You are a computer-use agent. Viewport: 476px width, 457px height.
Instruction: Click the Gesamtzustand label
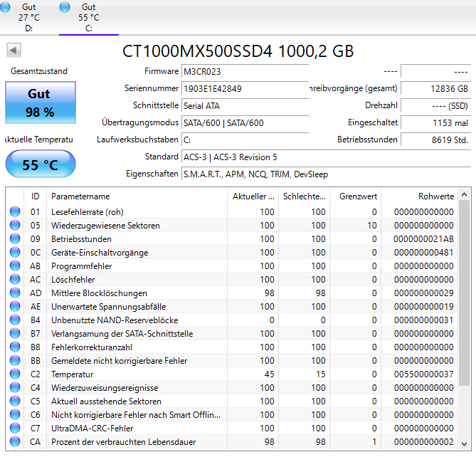(39, 71)
